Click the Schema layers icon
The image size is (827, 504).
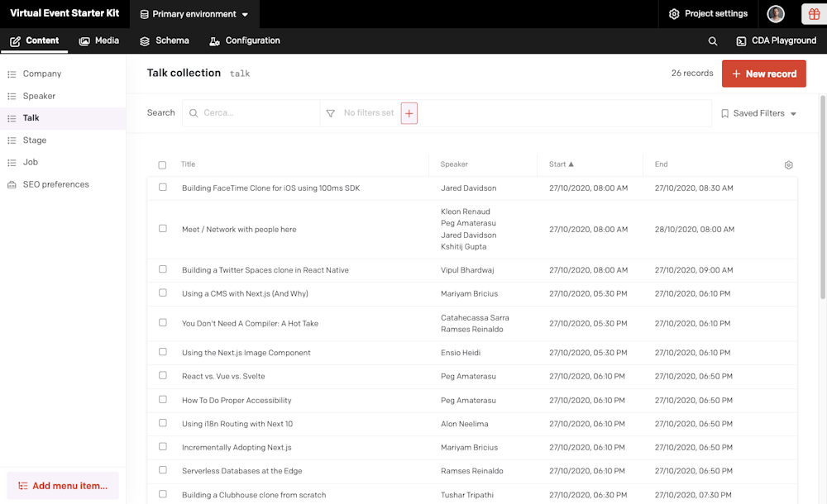click(x=145, y=41)
